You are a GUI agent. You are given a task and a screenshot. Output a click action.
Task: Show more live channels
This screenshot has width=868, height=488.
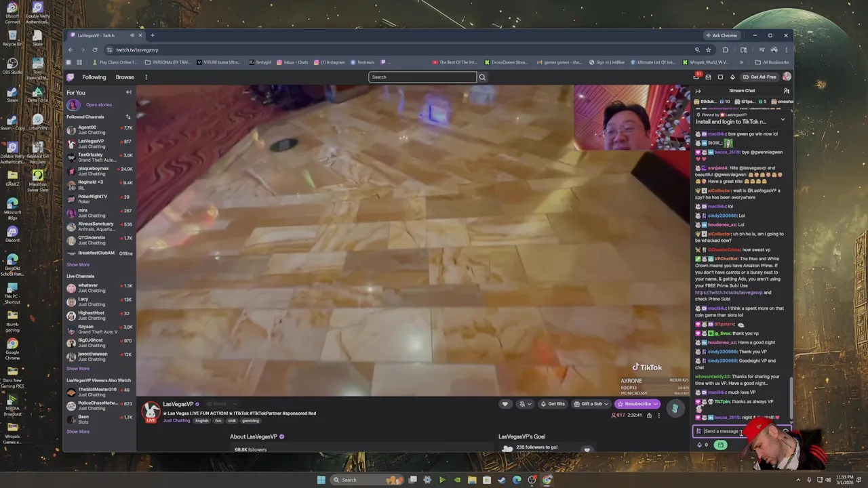coord(78,369)
